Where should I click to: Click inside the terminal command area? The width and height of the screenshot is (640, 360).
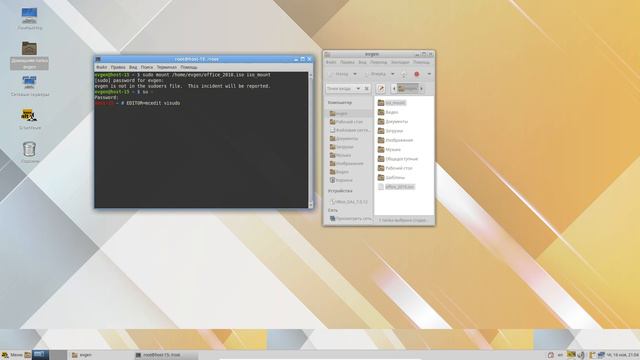201,140
